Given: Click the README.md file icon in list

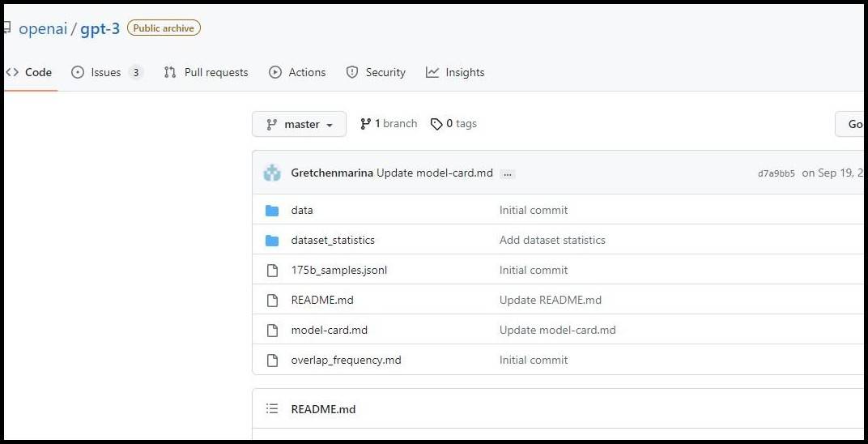Looking at the screenshot, I should click(272, 300).
